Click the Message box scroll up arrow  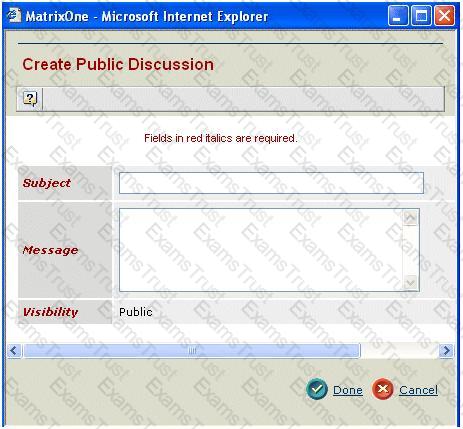(x=410, y=218)
